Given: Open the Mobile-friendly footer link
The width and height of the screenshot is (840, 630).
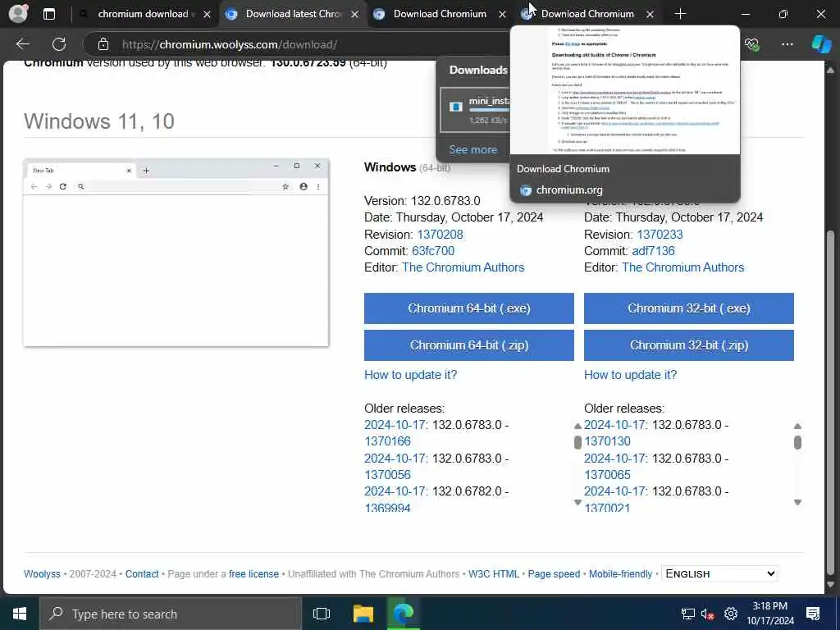Looking at the screenshot, I should point(620,573).
